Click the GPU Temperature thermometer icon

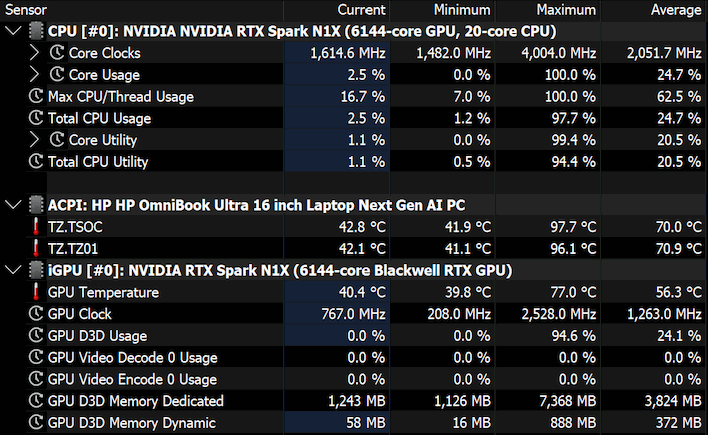point(36,292)
